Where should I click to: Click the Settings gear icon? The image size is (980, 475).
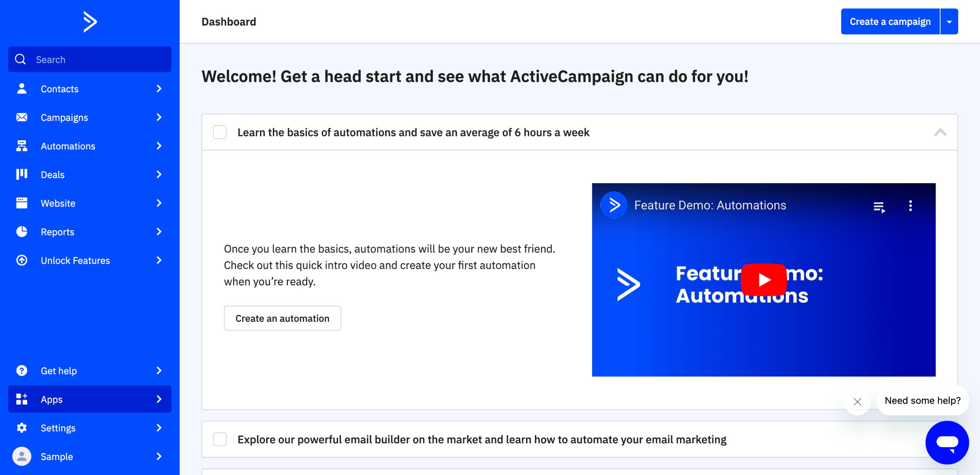pos(22,428)
